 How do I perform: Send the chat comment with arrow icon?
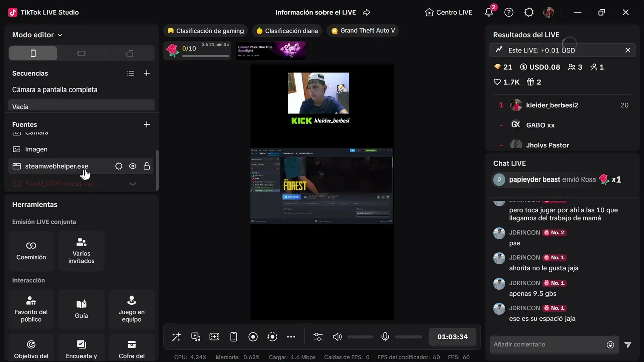click(x=628, y=345)
